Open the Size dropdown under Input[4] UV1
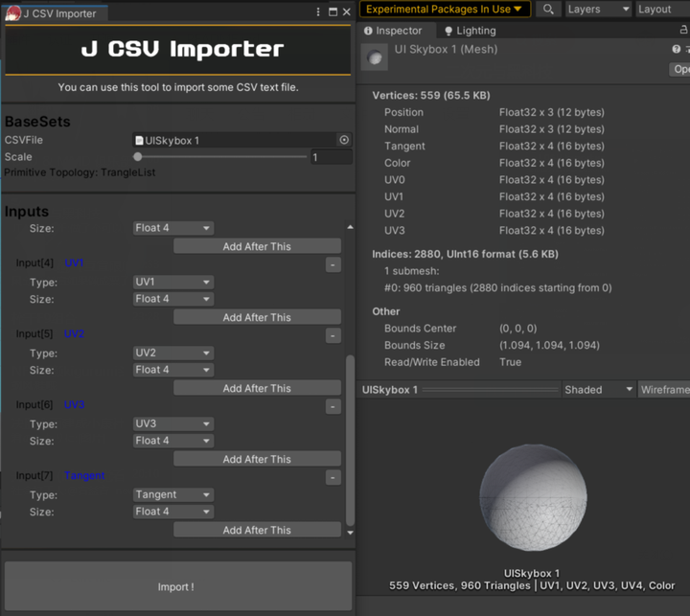This screenshot has width=690, height=616. click(x=173, y=299)
